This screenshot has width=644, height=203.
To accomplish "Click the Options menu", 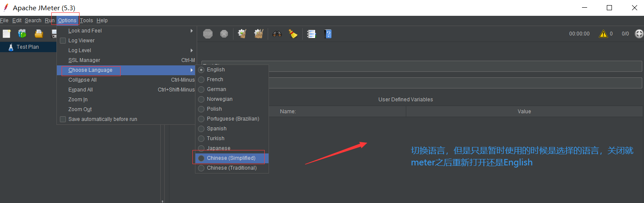I will point(68,21).
